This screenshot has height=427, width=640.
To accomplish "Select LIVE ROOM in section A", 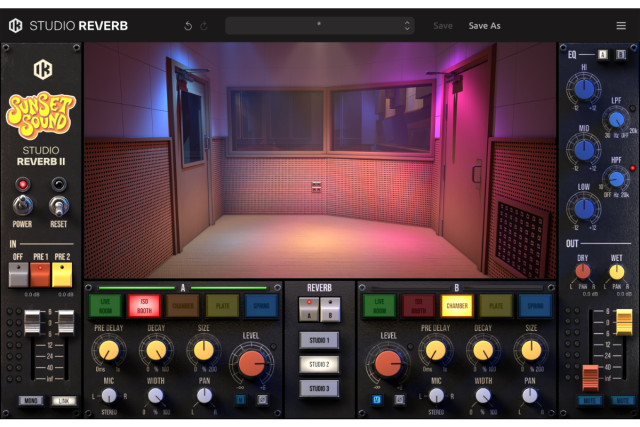I will click(105, 306).
